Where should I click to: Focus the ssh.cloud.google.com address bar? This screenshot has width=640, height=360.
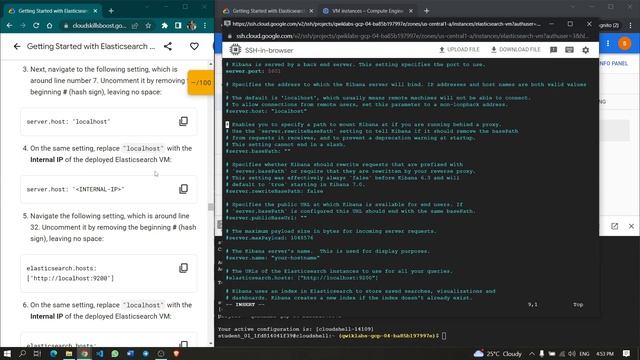click(x=411, y=36)
